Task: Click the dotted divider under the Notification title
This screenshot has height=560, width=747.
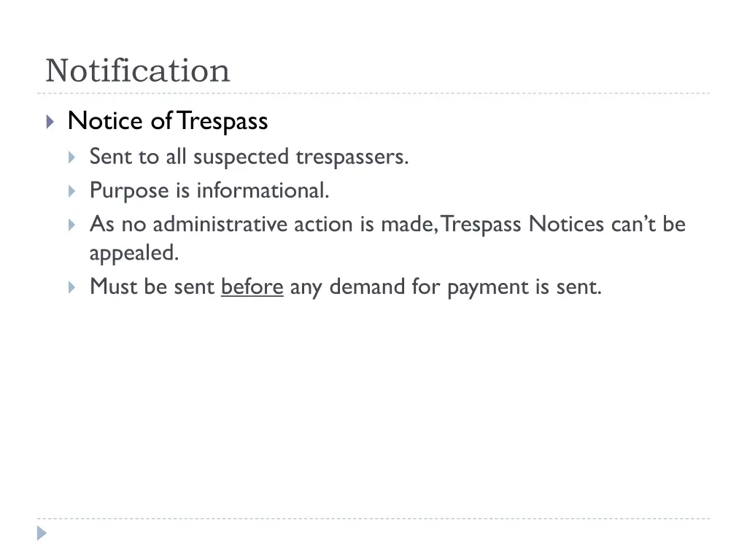Action: coord(373,93)
